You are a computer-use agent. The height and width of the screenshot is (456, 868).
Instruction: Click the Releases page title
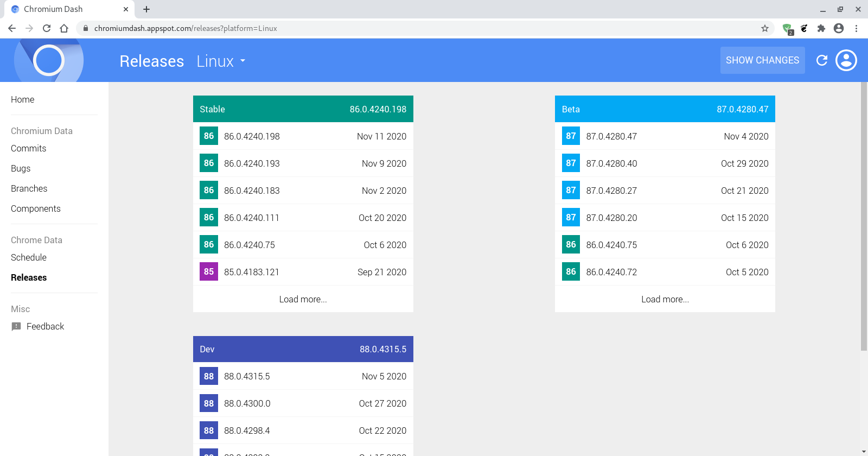tap(152, 61)
